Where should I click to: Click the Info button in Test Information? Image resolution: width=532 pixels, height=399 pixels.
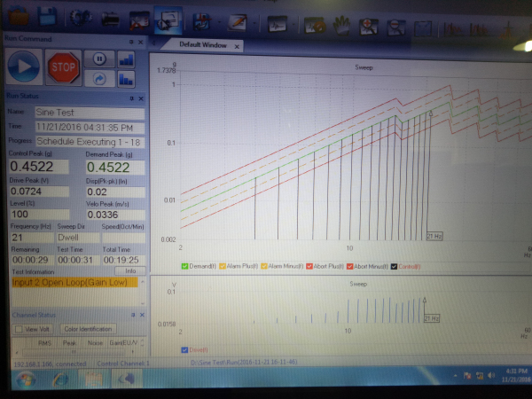coord(129,271)
